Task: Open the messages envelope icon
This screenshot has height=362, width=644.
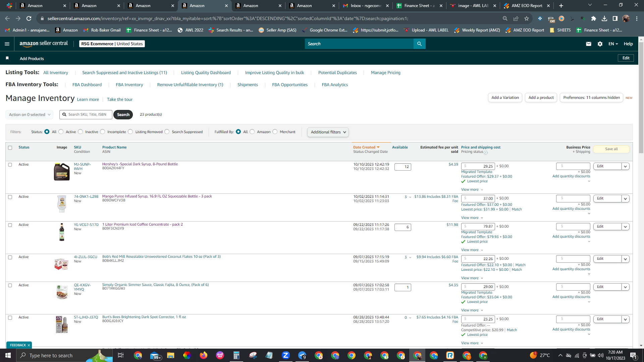Action: [x=589, y=44]
